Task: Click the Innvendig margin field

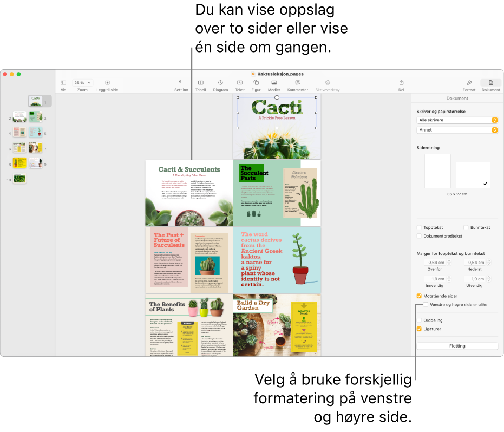Action: [435, 279]
